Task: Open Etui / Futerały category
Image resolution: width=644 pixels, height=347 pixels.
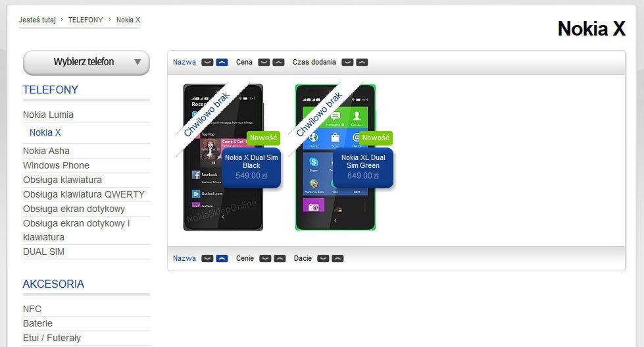Action: [52, 338]
